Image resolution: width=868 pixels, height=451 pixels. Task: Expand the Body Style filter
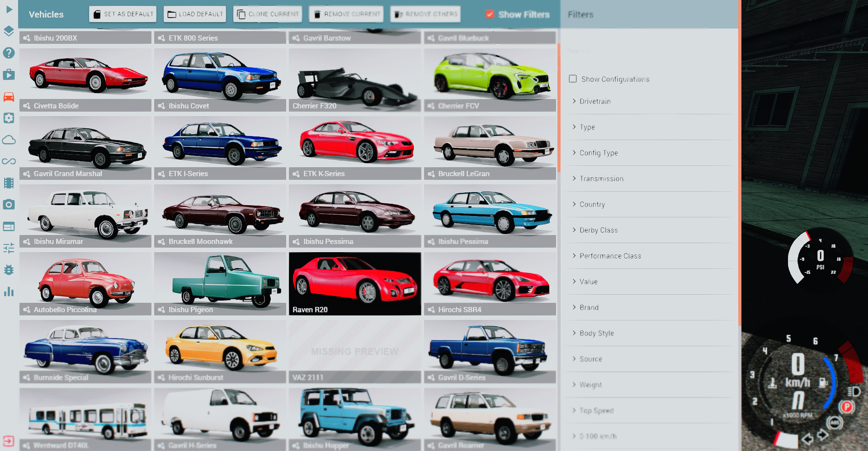(x=649, y=333)
